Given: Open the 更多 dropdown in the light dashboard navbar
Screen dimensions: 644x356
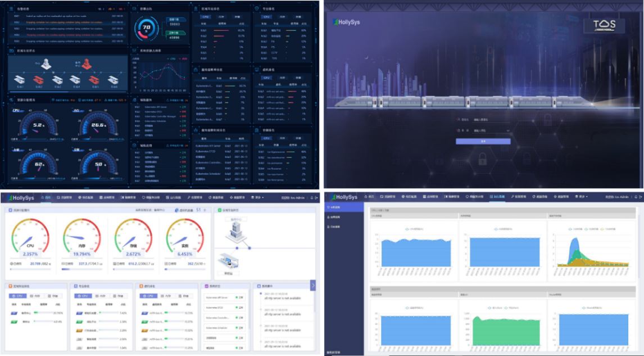Looking at the screenshot, I should 258,197.
